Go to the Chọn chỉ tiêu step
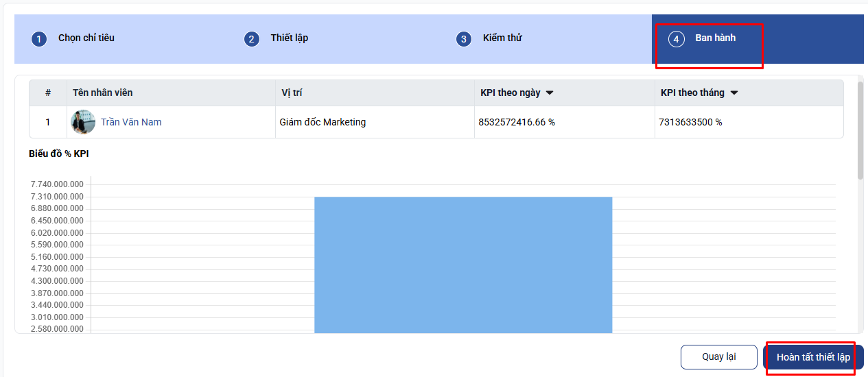Viewport: 868px width, 377px height. [x=86, y=38]
